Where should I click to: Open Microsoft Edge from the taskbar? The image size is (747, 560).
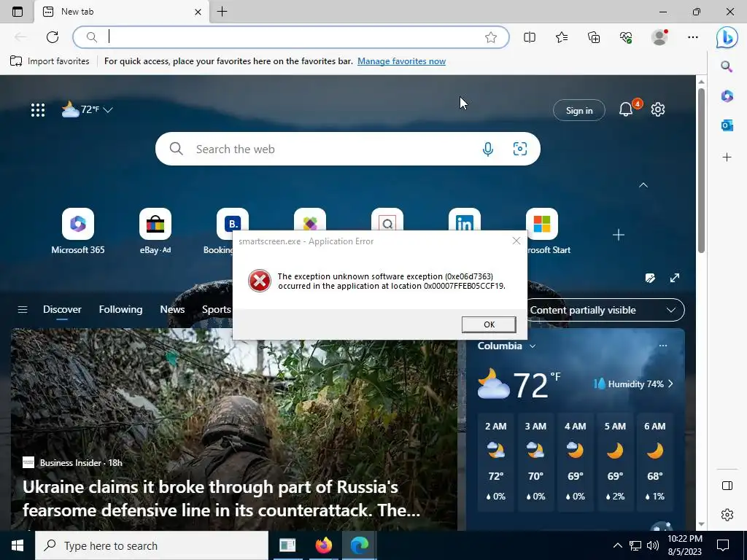tap(359, 545)
